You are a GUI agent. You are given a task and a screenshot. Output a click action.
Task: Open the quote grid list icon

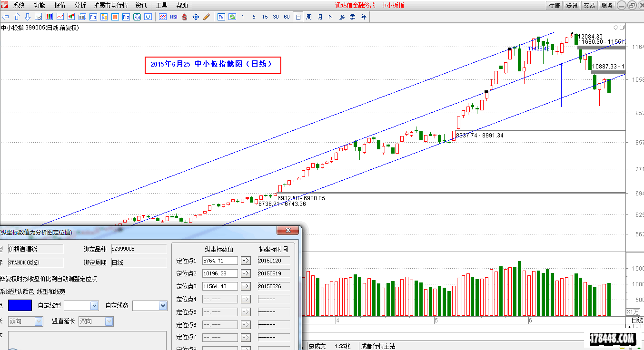(49, 17)
